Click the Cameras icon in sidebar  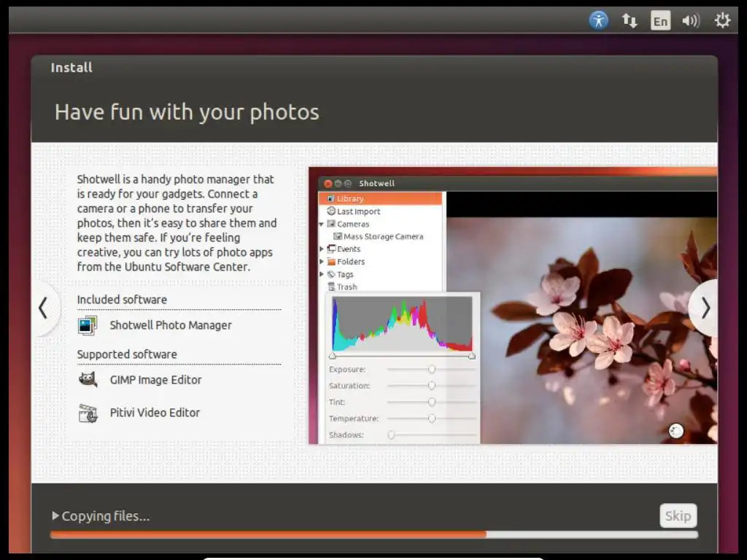point(331,224)
